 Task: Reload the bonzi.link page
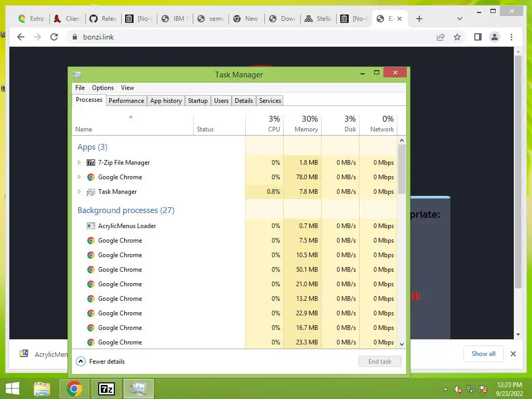pyautogui.click(x=54, y=37)
